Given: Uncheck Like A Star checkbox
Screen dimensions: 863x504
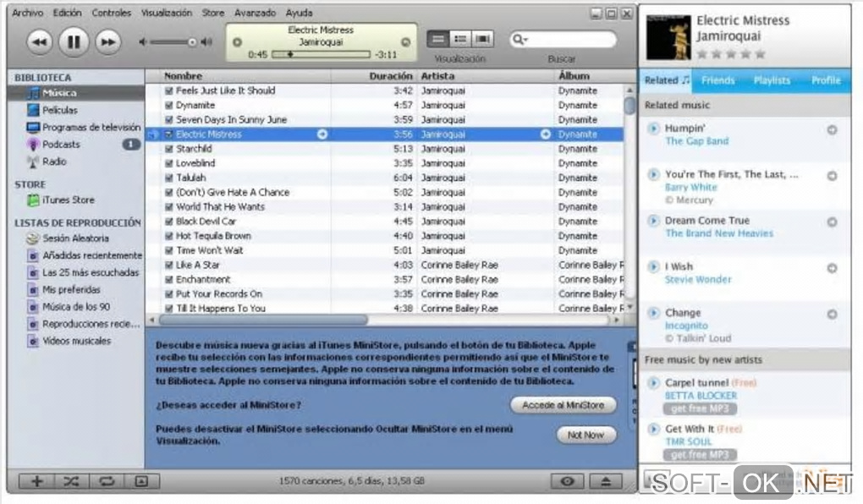Looking at the screenshot, I should pyautogui.click(x=169, y=266).
